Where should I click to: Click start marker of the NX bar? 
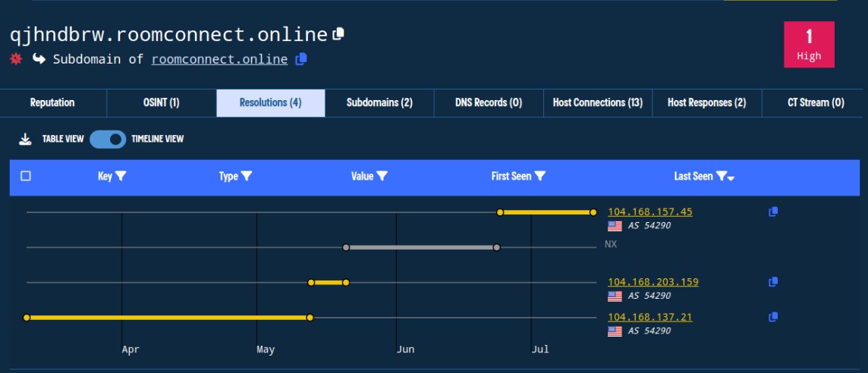(x=346, y=247)
